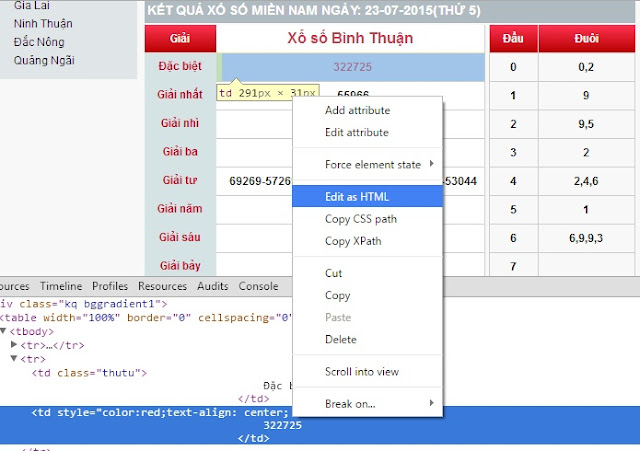Choose Scroll into view menu entry
The width and height of the screenshot is (640, 451).
tap(367, 371)
